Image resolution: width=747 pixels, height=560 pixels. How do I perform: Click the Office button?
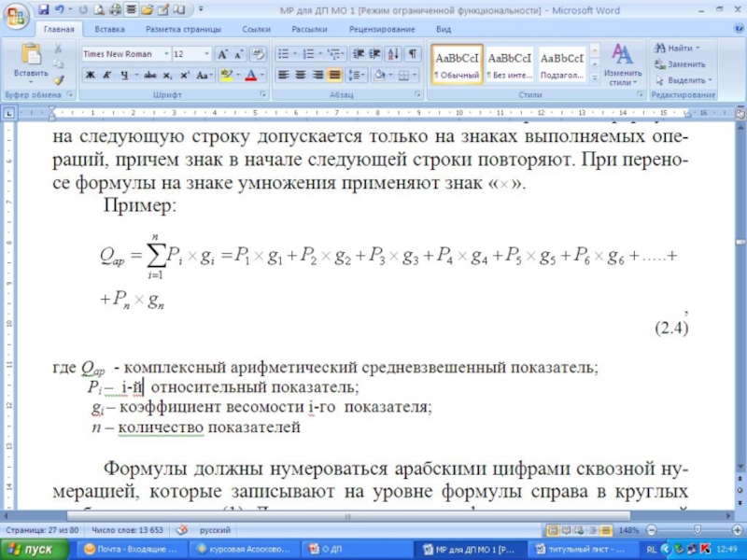coord(17,16)
